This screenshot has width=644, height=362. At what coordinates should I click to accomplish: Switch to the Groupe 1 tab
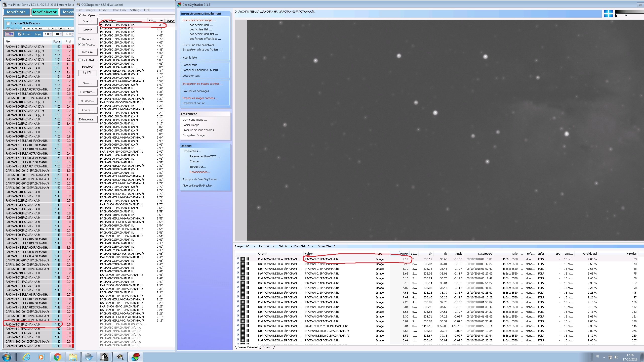(x=267, y=347)
